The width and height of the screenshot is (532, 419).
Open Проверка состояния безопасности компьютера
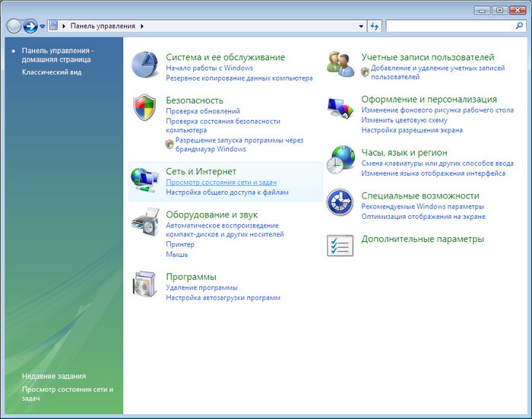pyautogui.click(x=223, y=125)
